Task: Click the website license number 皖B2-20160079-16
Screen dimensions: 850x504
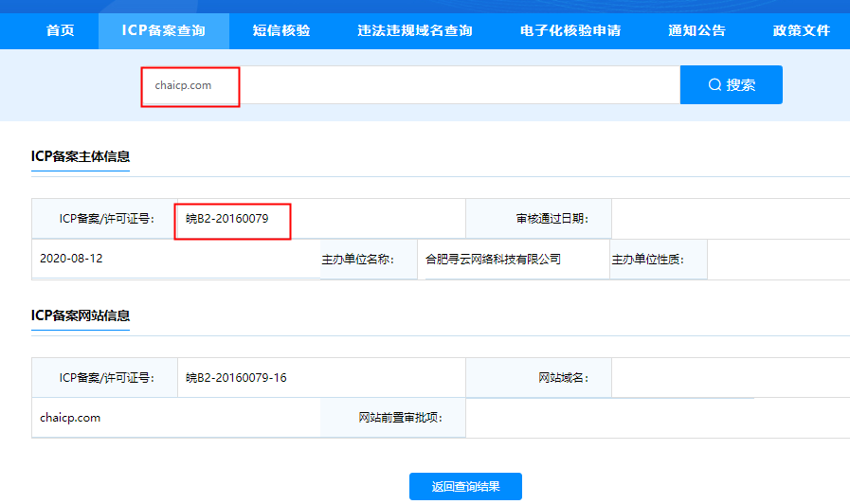Action: pos(236,378)
